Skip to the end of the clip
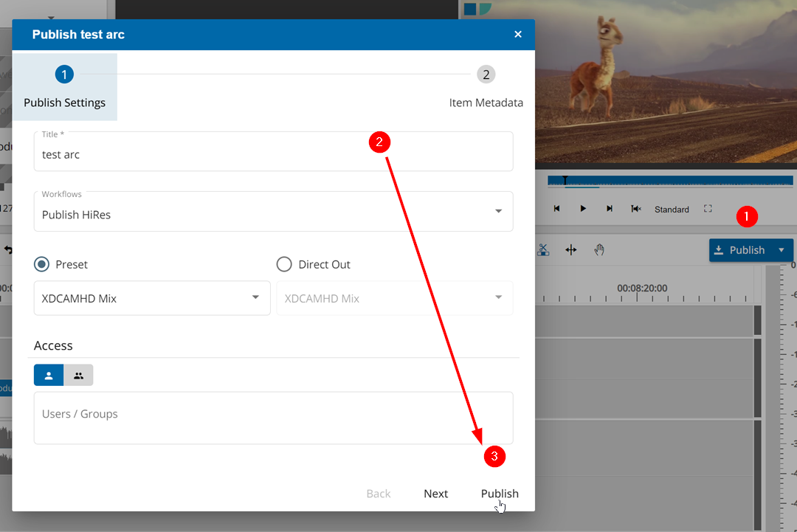Screen dimensions: 797x532 coord(610,208)
